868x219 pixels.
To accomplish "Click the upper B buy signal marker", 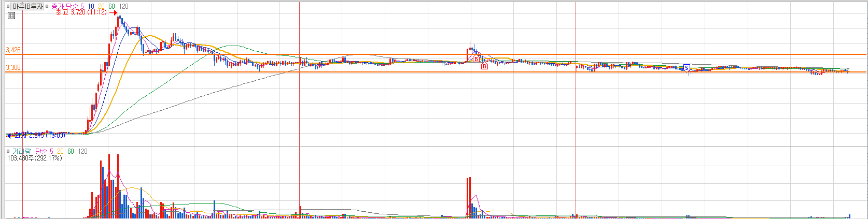I will [x=476, y=60].
